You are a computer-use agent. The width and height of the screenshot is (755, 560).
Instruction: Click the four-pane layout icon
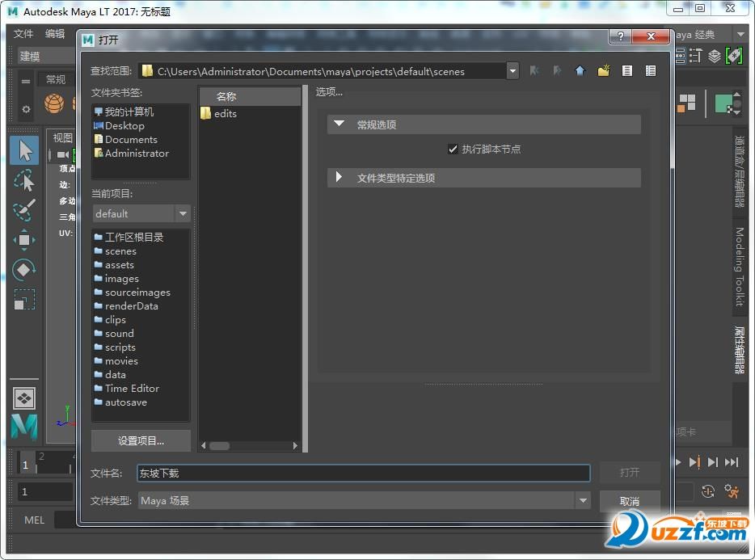click(24, 398)
